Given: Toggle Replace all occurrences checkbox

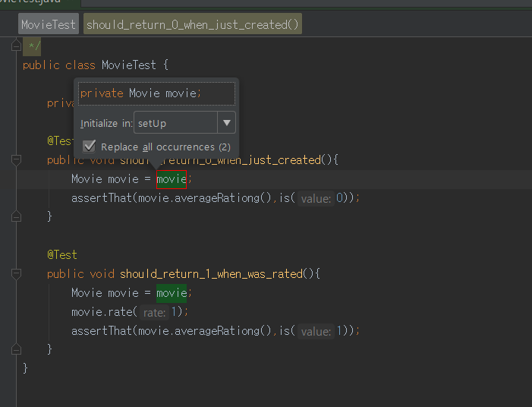Looking at the screenshot, I should 90,147.
